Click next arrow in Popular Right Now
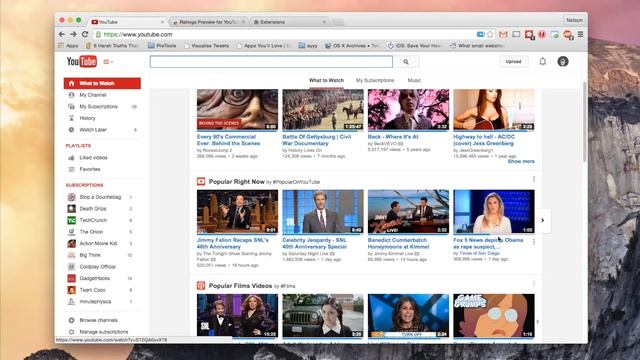The height and width of the screenshot is (360, 640). click(542, 220)
